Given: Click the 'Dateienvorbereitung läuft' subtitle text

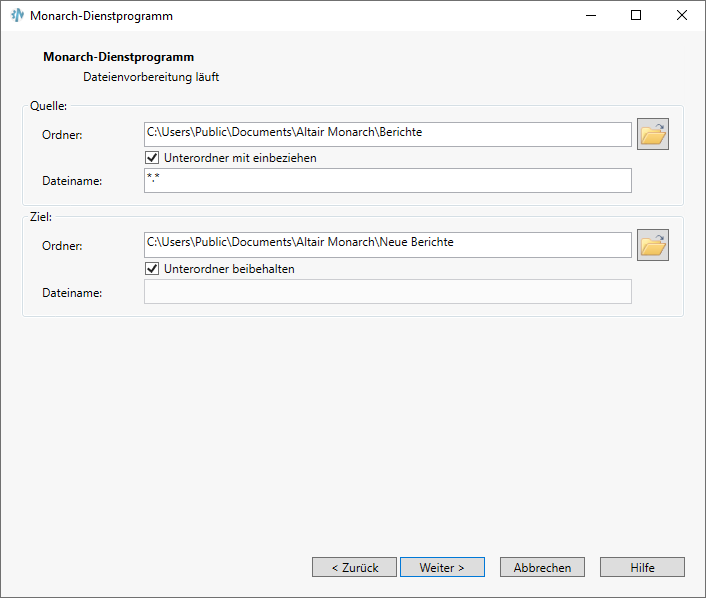Looking at the screenshot, I should point(151,76).
